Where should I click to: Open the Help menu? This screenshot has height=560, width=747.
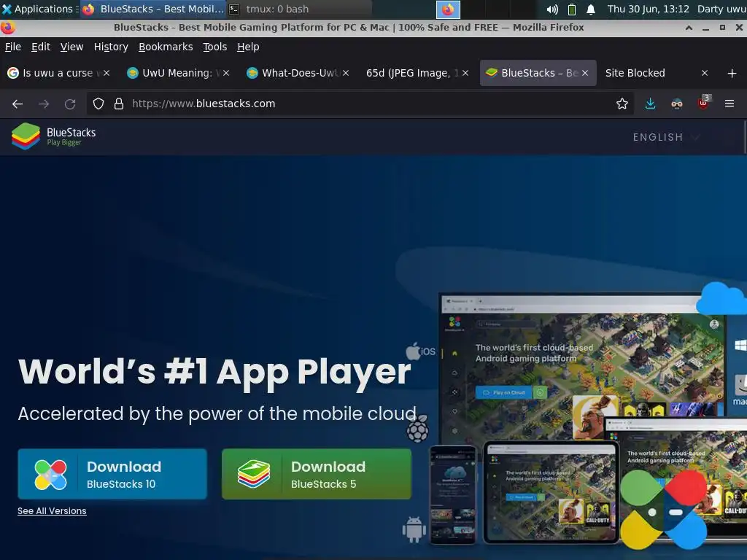[248, 47]
